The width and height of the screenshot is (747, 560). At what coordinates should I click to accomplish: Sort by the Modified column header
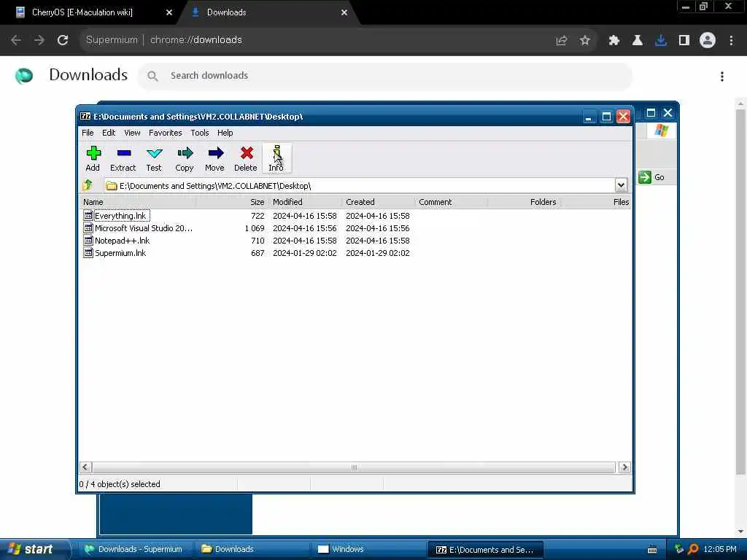pos(306,202)
